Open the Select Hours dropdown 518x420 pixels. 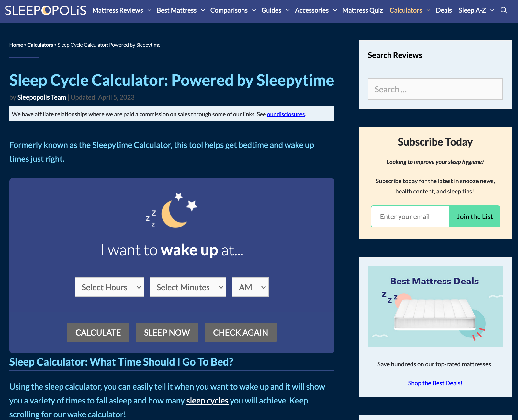[x=109, y=287]
